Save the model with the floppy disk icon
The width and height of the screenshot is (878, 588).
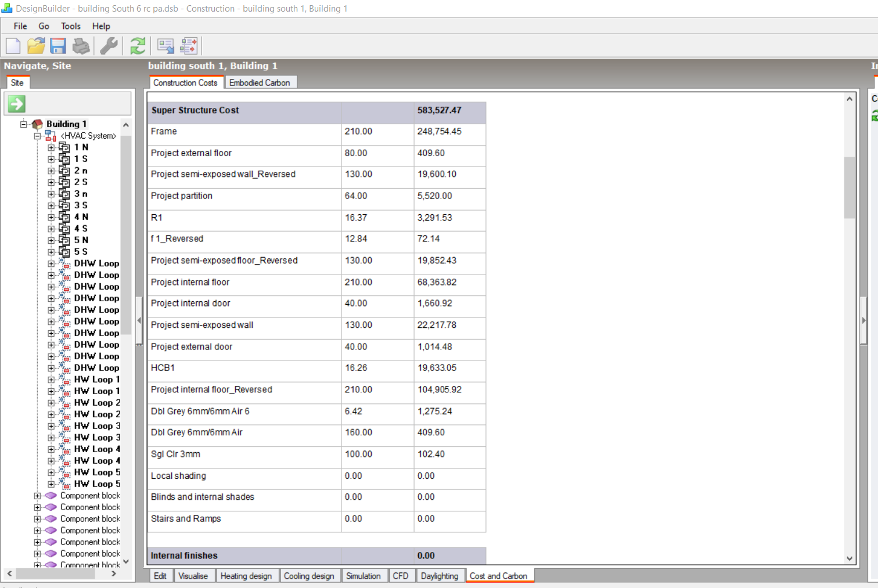pyautogui.click(x=58, y=46)
